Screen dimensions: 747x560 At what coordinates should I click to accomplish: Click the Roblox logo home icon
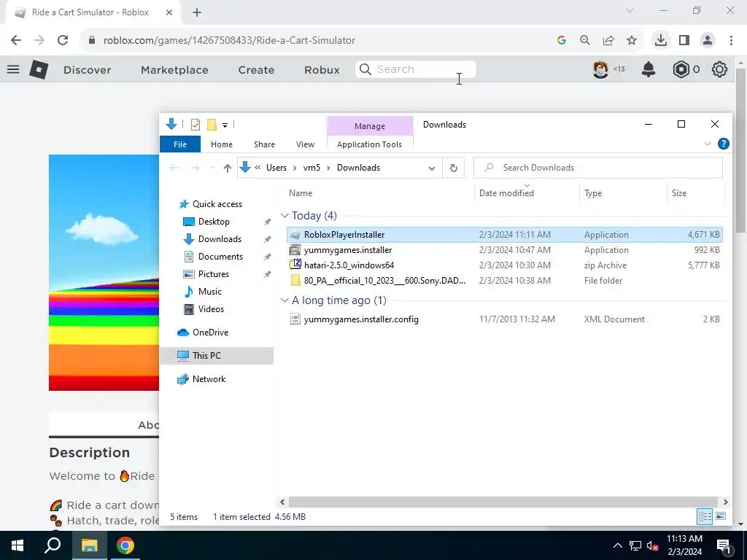coord(39,69)
